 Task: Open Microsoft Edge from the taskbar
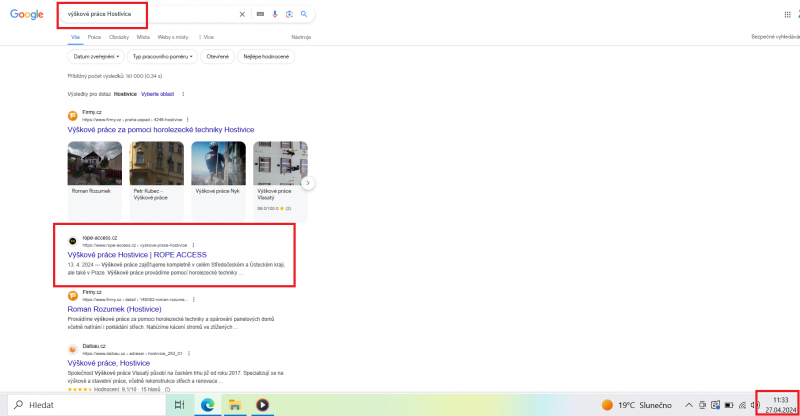pos(207,405)
